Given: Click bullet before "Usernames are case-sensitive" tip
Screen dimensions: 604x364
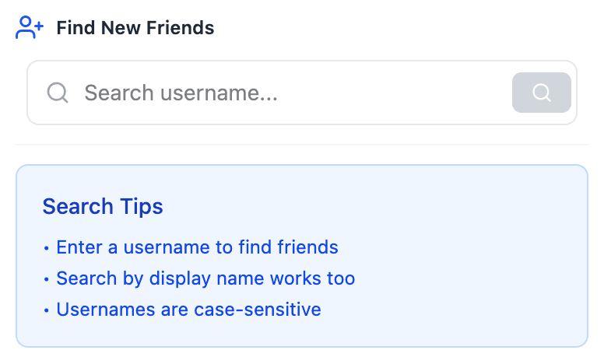Looking at the screenshot, I should [x=47, y=310].
